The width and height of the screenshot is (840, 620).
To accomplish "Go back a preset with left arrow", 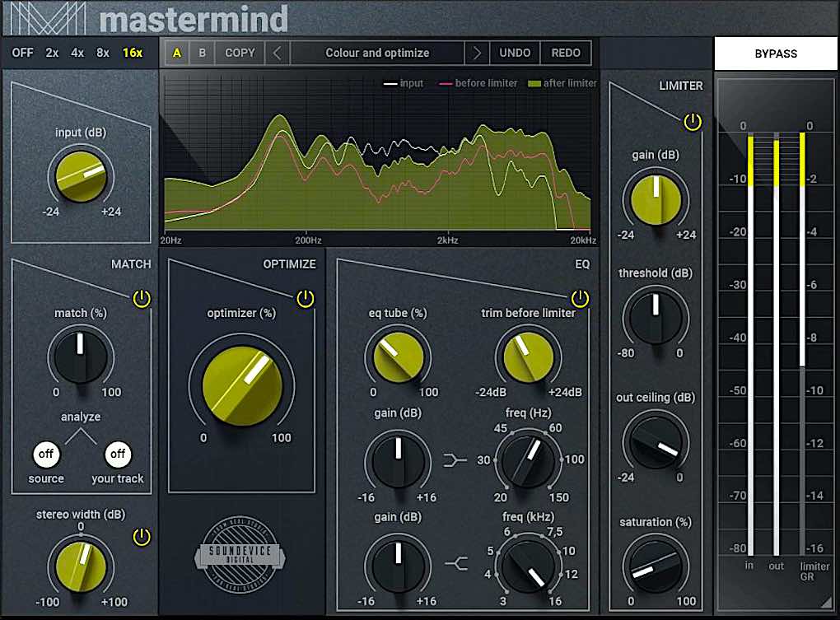I will pos(277,52).
